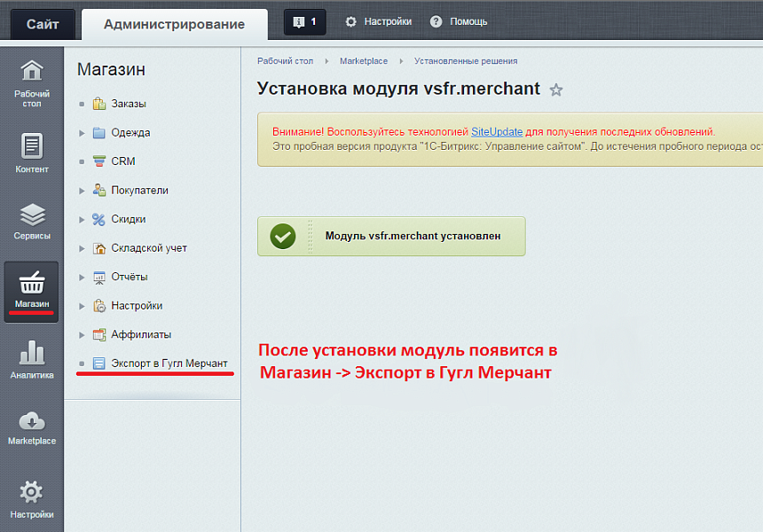Image resolution: width=763 pixels, height=532 pixels.
Task: Click the green checkmark success icon
Action: click(282, 236)
